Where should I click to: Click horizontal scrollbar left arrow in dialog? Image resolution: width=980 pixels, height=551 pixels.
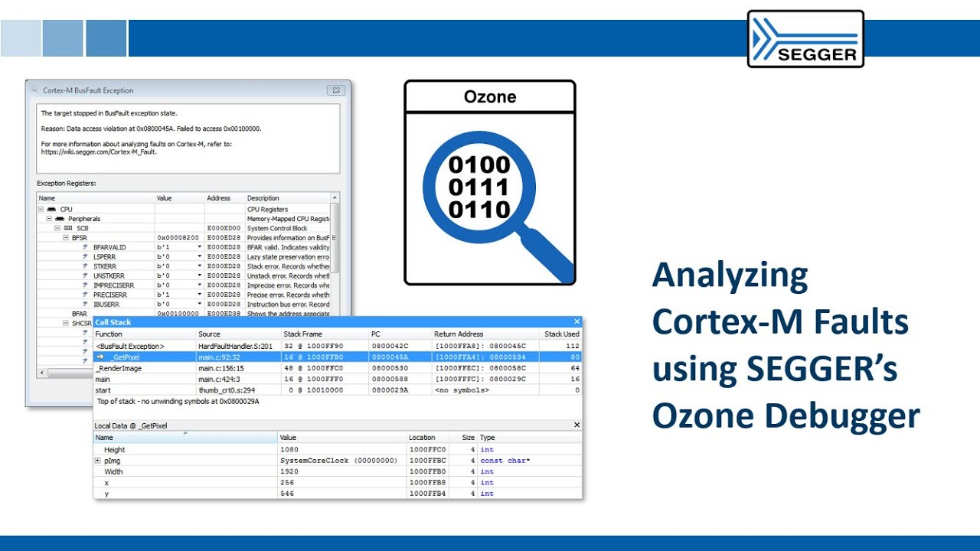point(41,373)
